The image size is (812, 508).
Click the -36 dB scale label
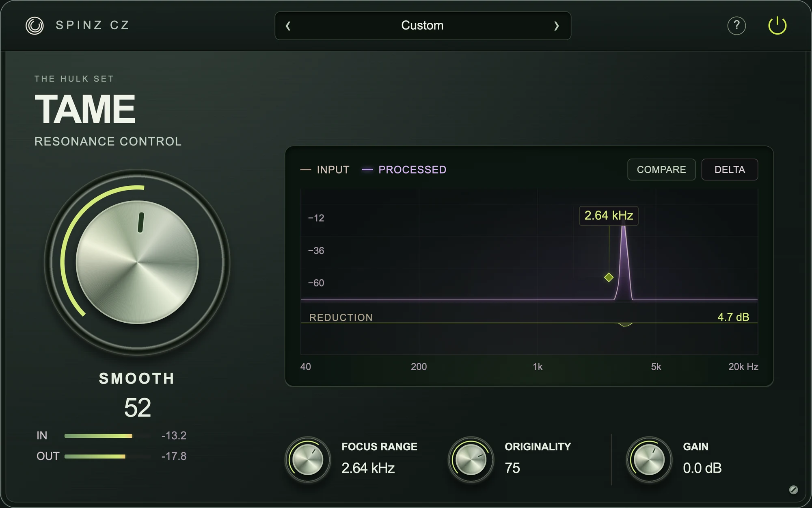(x=316, y=250)
